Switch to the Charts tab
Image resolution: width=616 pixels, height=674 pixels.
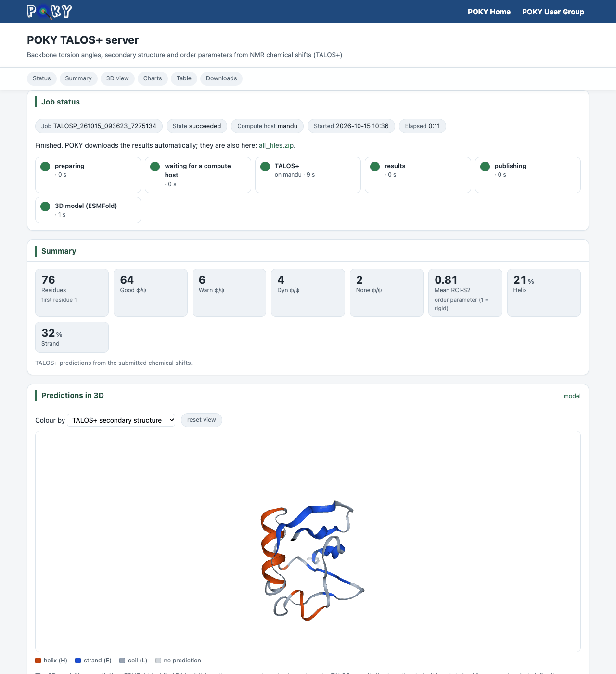click(153, 78)
